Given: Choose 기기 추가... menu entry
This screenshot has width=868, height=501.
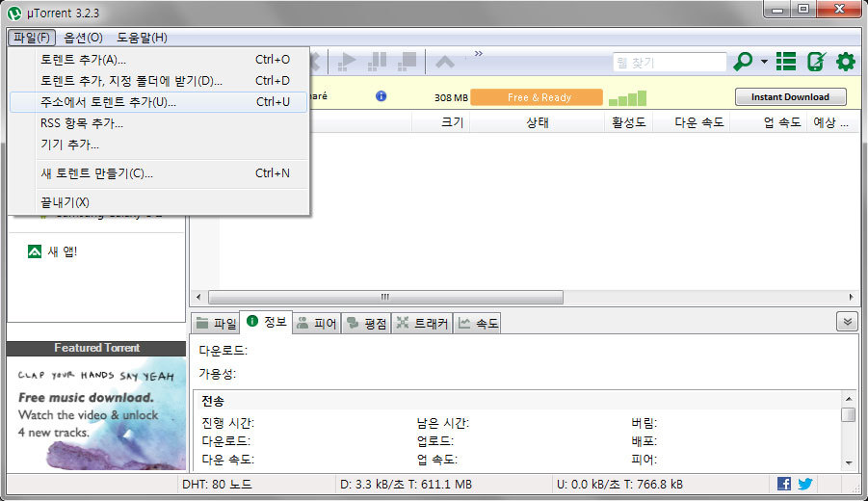Looking at the screenshot, I should coord(159,145).
